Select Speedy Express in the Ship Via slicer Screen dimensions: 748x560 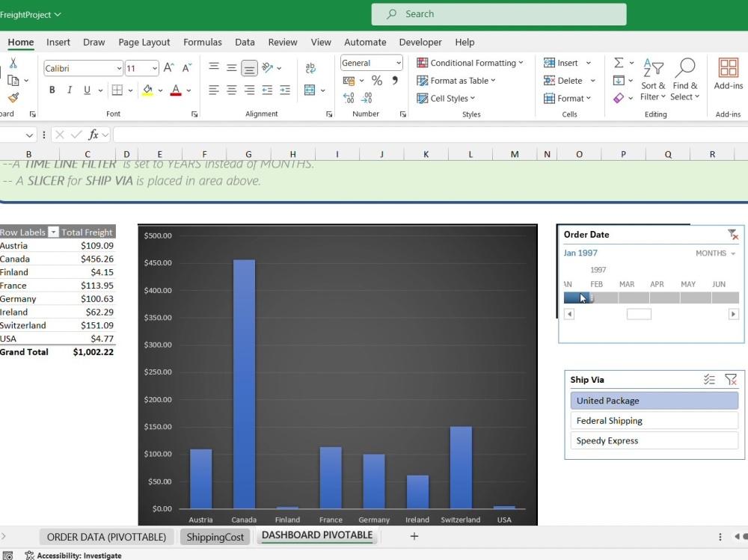point(654,440)
